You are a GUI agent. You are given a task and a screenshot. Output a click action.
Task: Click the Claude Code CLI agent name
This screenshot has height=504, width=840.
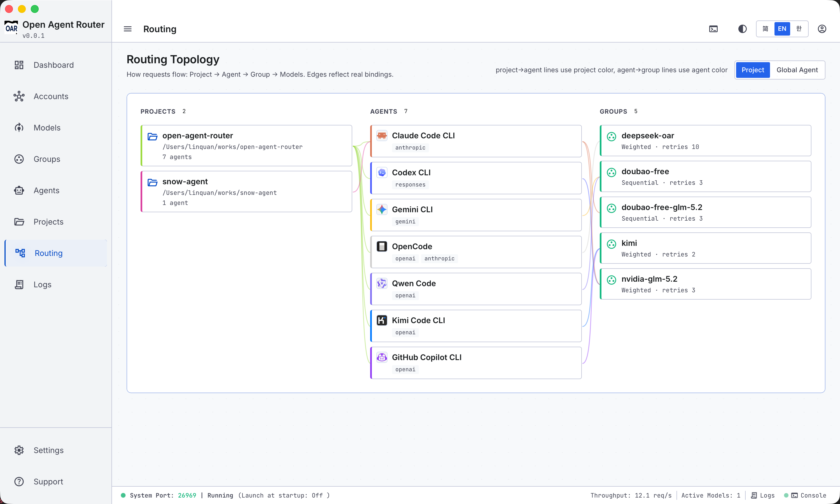point(423,136)
